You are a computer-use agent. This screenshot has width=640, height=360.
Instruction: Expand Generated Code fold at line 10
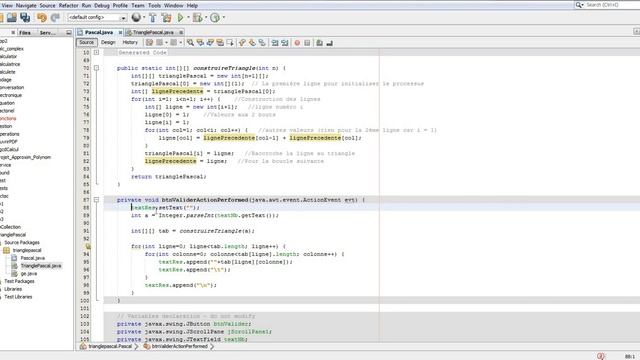tap(96, 52)
